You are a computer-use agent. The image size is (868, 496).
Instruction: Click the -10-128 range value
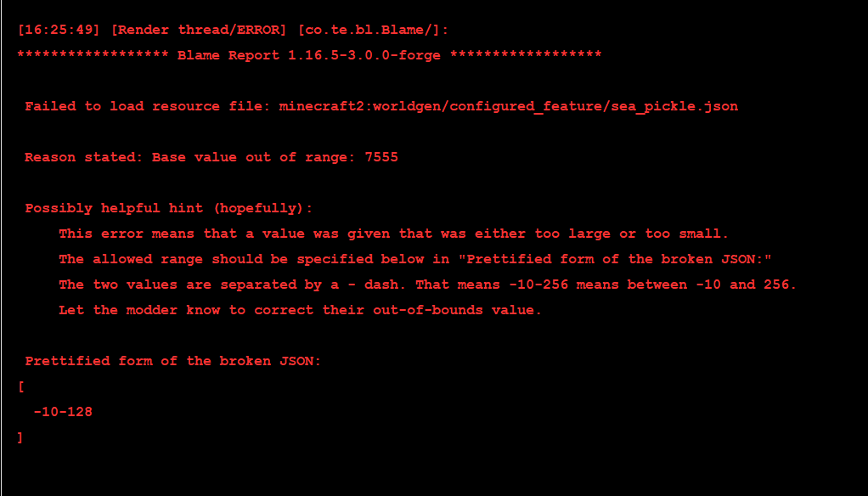coord(63,412)
